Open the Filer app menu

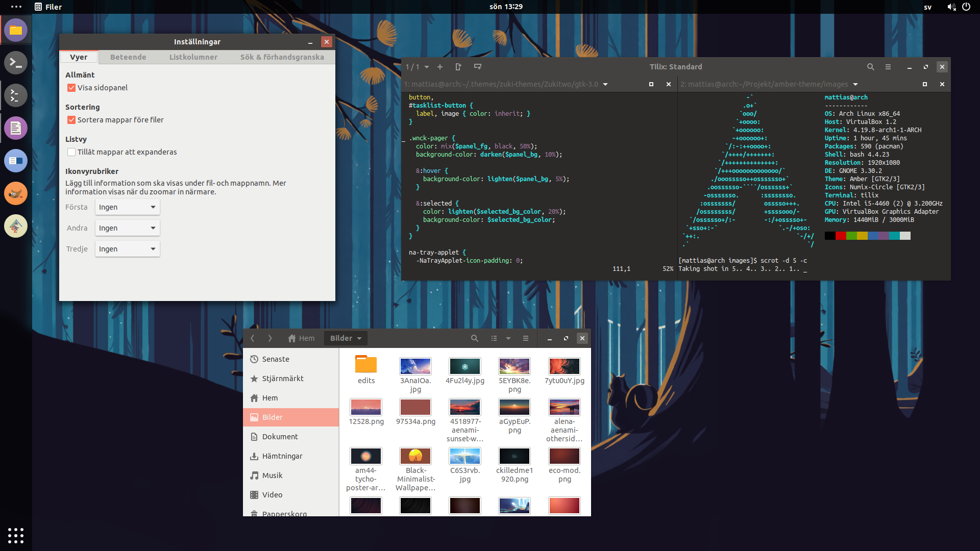pos(48,7)
